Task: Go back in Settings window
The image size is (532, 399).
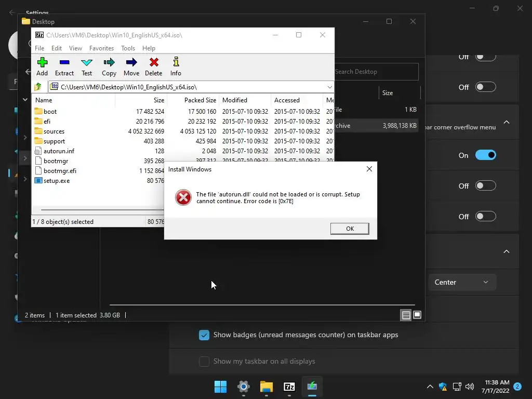Action: tap(12, 12)
